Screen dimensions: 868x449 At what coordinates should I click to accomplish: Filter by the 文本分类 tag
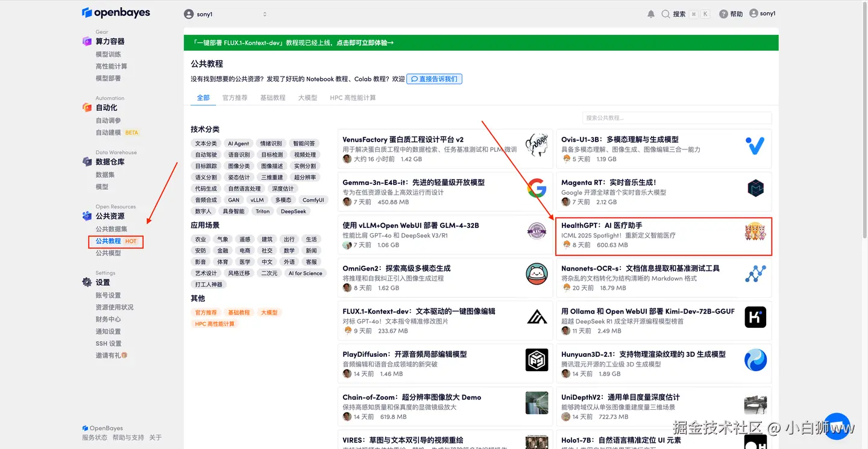[x=206, y=143]
